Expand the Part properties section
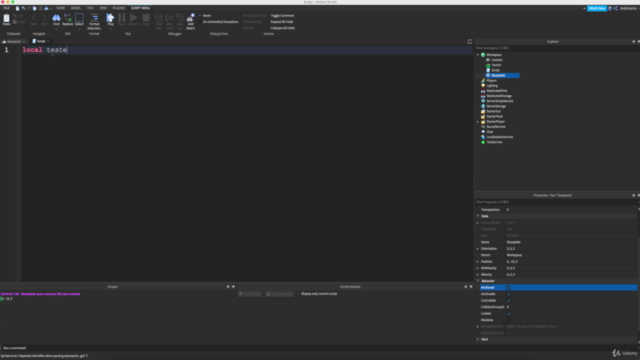 tap(478, 339)
